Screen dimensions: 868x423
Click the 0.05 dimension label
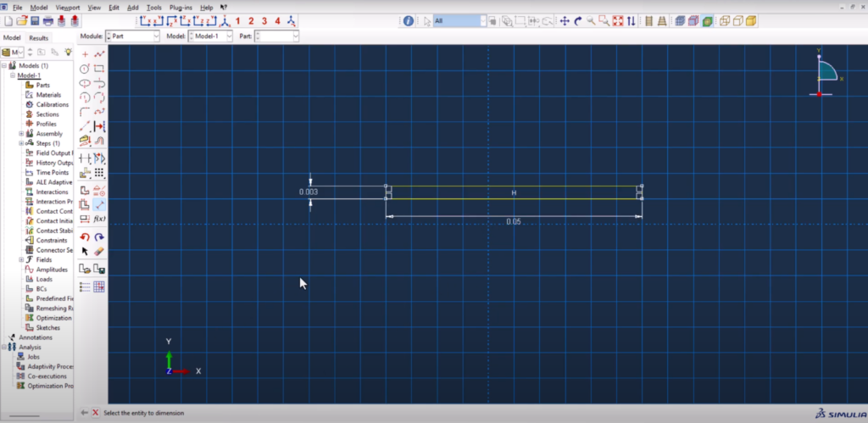(514, 221)
